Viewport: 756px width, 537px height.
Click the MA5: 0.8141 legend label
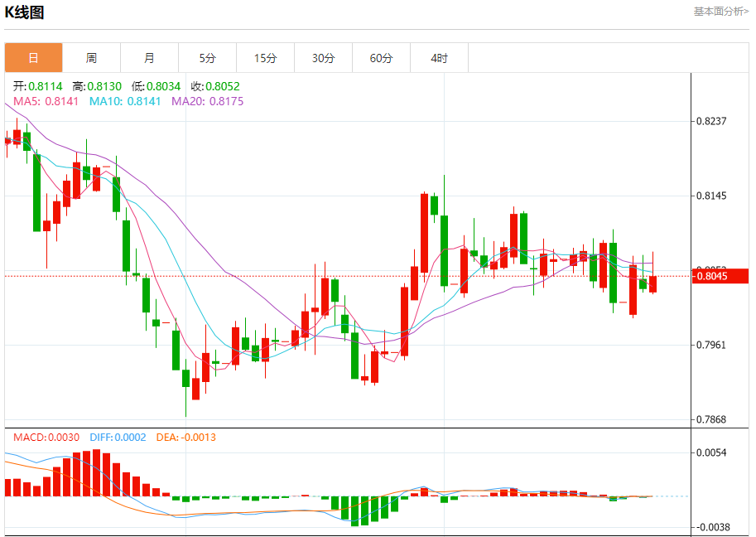click(x=46, y=101)
